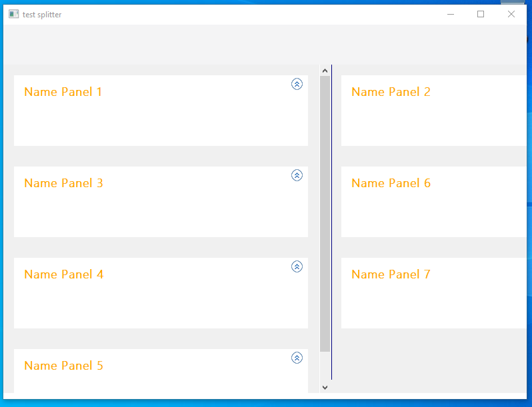Maximize the test splitter window
532x407 pixels.
481,14
